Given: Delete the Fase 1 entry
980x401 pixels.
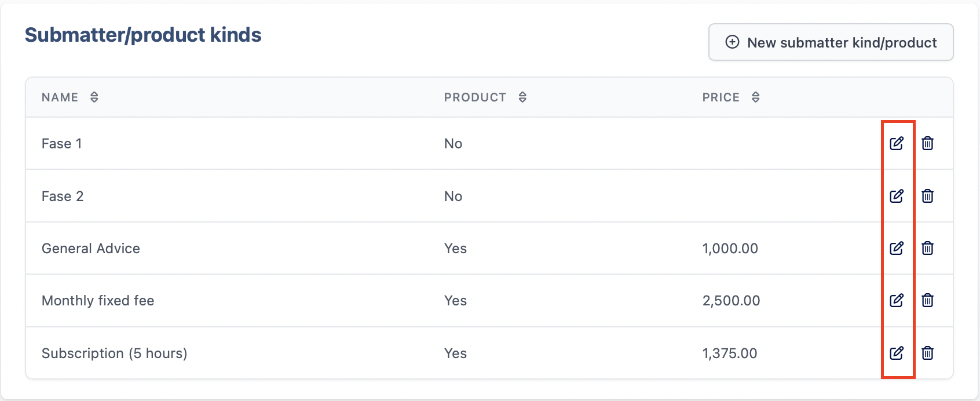Looking at the screenshot, I should click(927, 143).
